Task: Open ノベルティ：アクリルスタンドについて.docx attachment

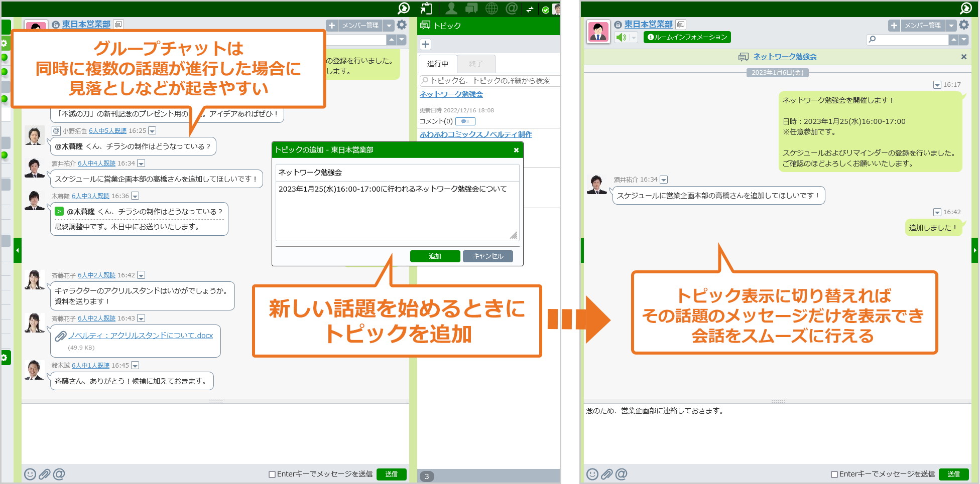Action: 141,336
